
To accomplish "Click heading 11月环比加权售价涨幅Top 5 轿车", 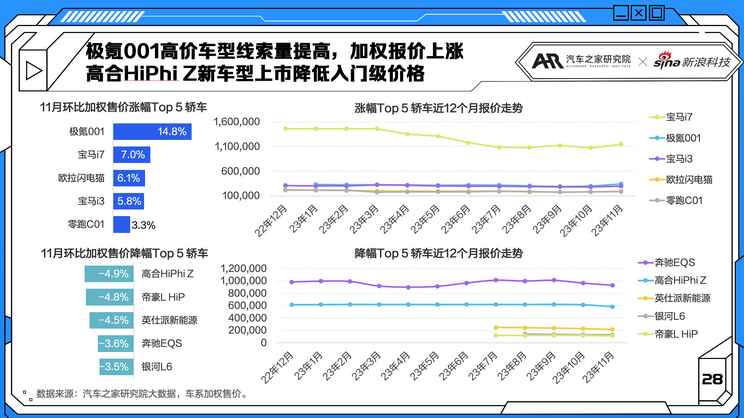I will click(123, 108).
